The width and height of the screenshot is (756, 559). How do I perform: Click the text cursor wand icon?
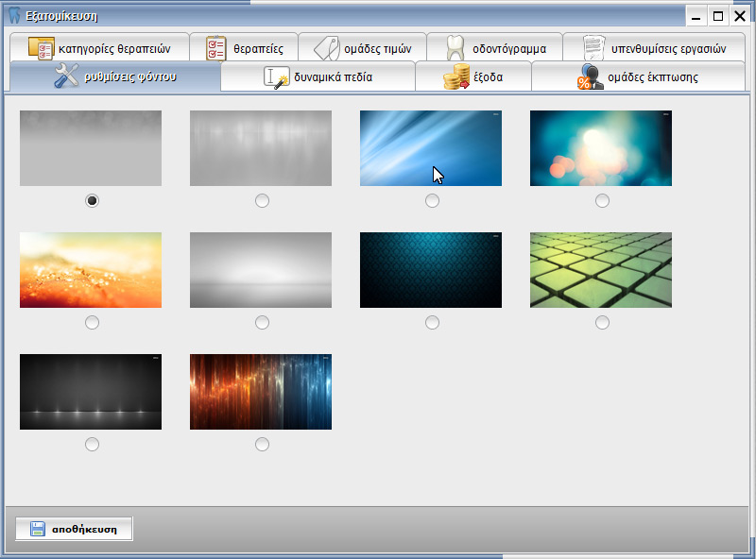click(x=276, y=77)
